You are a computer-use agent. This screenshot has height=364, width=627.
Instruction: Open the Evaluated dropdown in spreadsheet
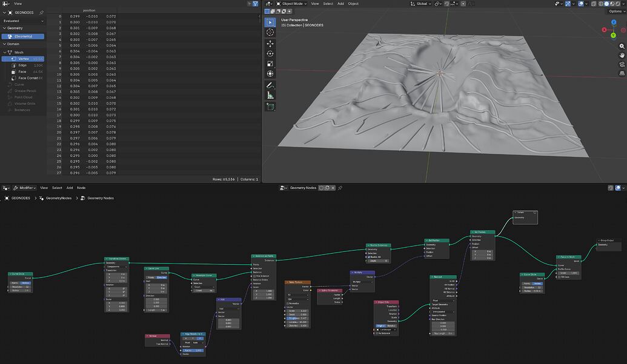pyautogui.click(x=23, y=21)
